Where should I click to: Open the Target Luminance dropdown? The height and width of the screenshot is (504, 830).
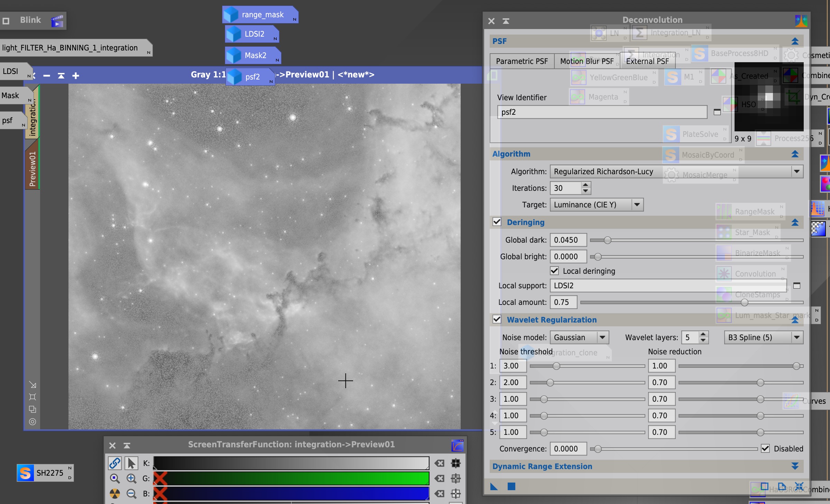pyautogui.click(x=597, y=205)
